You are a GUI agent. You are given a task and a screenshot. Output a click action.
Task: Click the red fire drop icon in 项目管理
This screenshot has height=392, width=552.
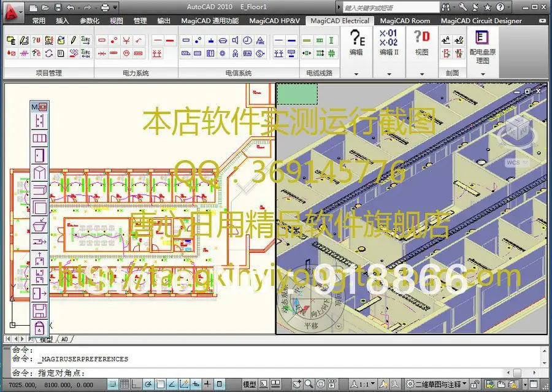11,53
